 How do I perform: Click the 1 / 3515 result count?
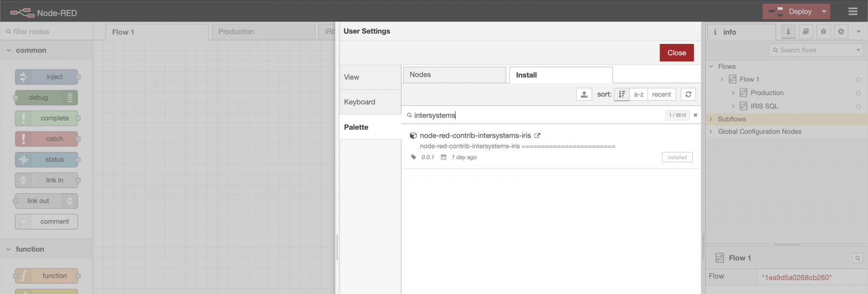click(x=678, y=115)
